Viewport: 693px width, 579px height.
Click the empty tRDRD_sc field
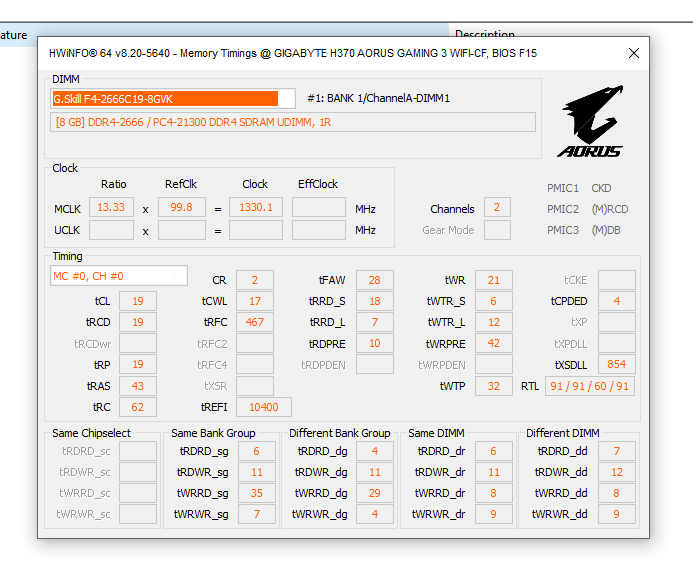[x=137, y=451]
